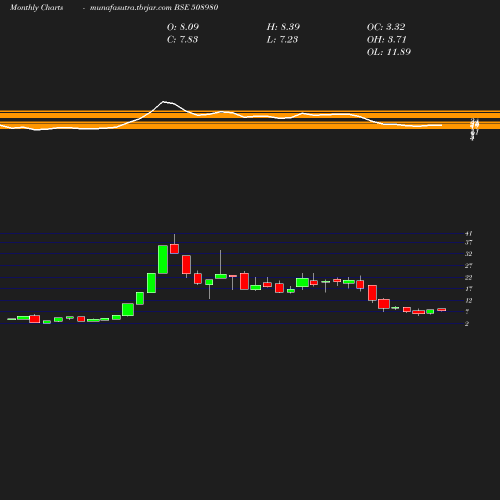
Task: Select the high price value "H: 8.39"
Action: [283, 27]
